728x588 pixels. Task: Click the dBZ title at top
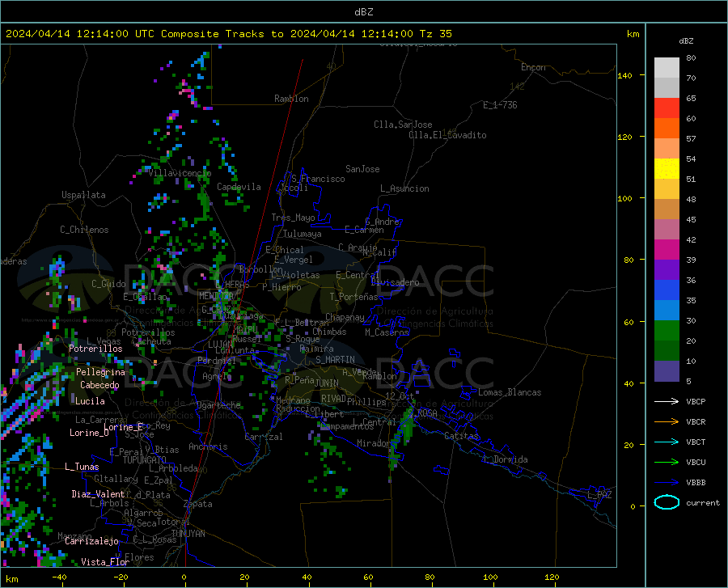coord(363,12)
